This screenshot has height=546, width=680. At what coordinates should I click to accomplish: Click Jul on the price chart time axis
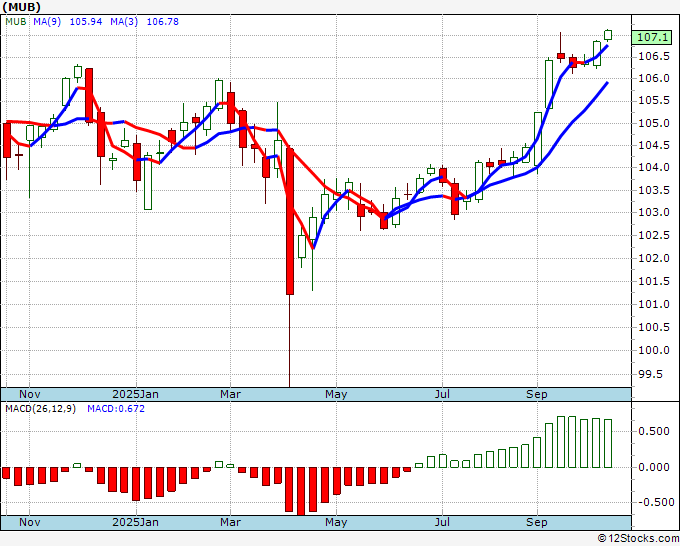[x=442, y=394]
